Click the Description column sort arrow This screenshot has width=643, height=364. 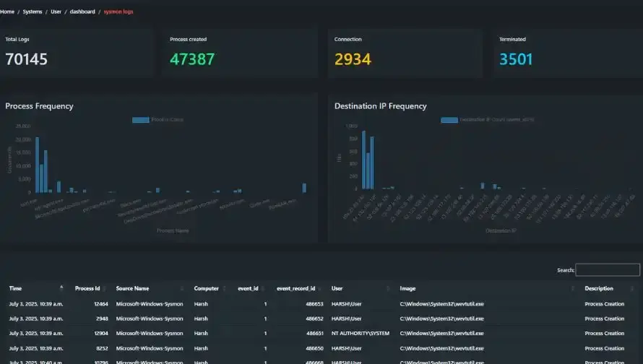click(635, 288)
